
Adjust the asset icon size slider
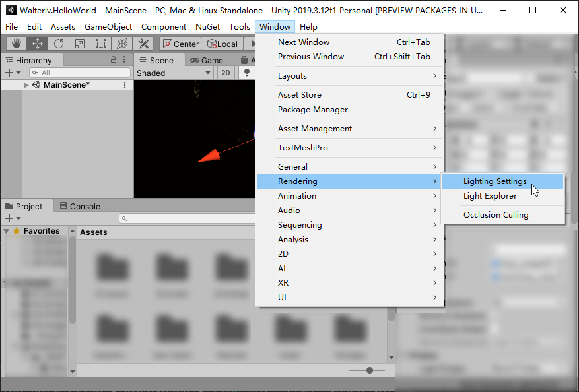click(x=370, y=370)
